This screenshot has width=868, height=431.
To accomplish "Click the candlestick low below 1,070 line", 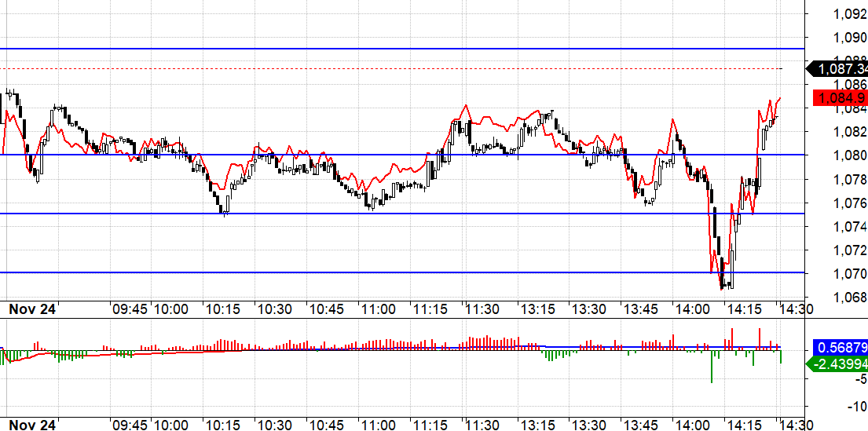I will click(x=721, y=285).
